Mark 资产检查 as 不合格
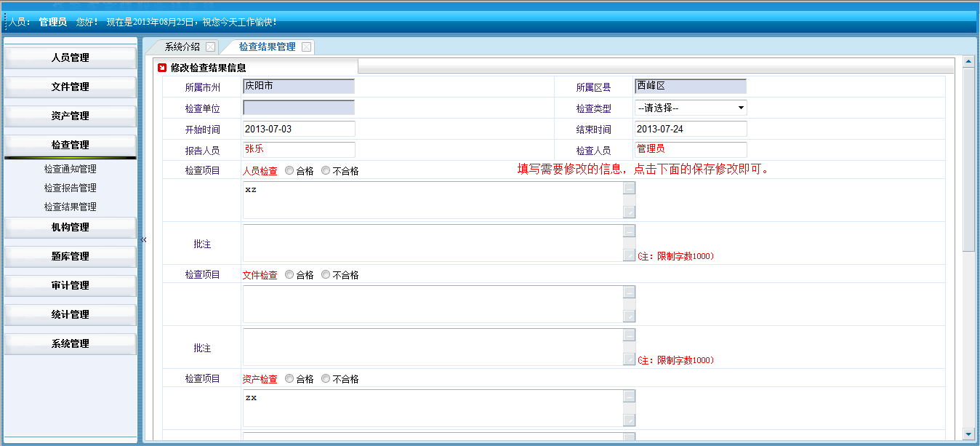The image size is (980, 446). pyautogui.click(x=326, y=379)
